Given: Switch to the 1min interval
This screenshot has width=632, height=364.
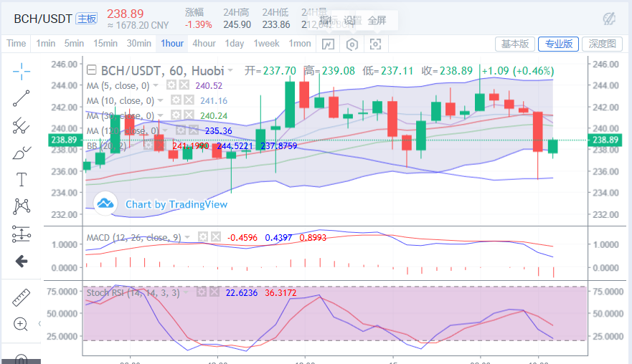Looking at the screenshot, I should click(x=45, y=44).
